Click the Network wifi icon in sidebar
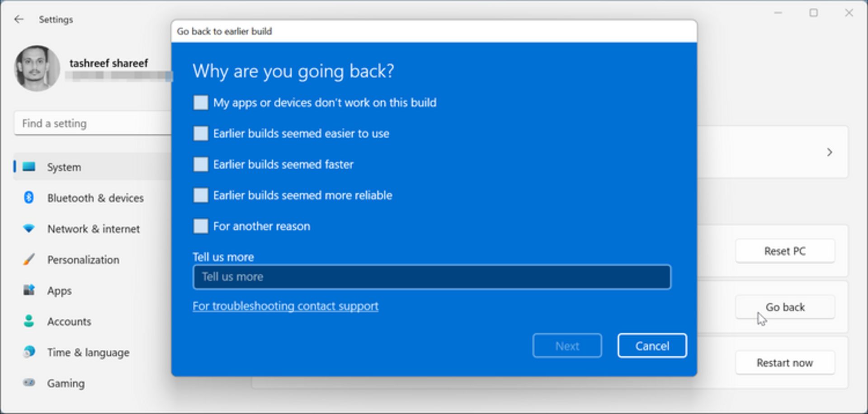Screen dimensions: 868x414 [x=29, y=229]
